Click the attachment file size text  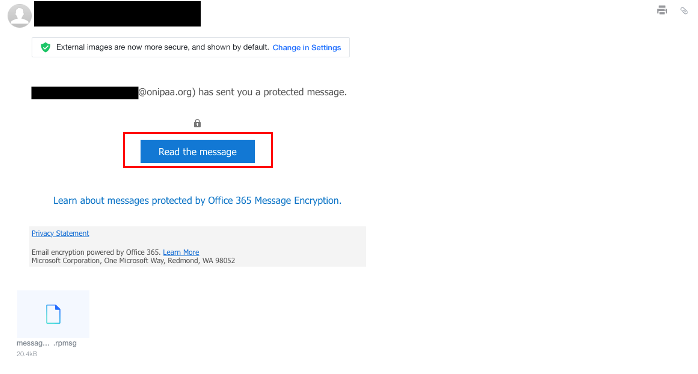27,354
